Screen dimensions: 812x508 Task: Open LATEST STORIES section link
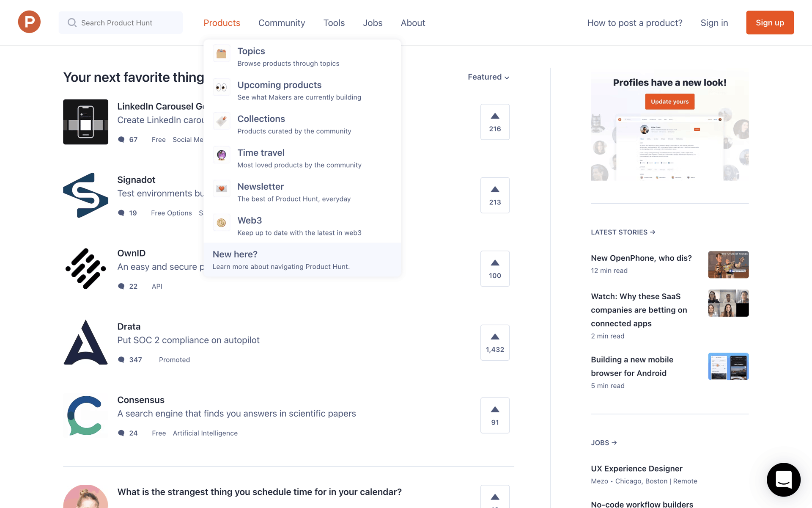(x=623, y=232)
